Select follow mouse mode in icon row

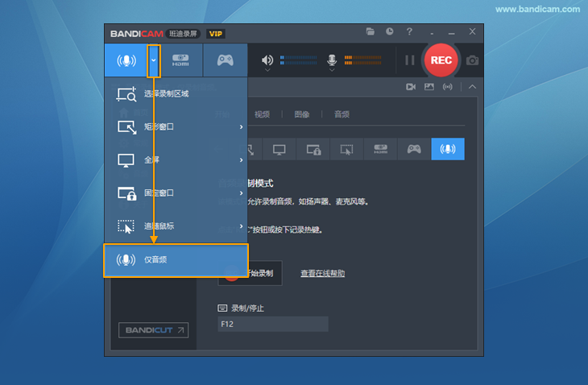pos(346,149)
